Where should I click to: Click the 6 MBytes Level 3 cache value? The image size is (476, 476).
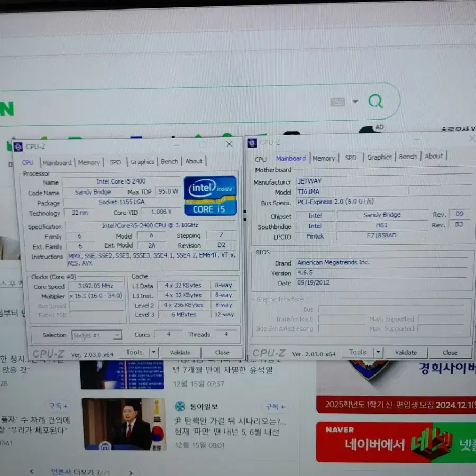coord(184,315)
